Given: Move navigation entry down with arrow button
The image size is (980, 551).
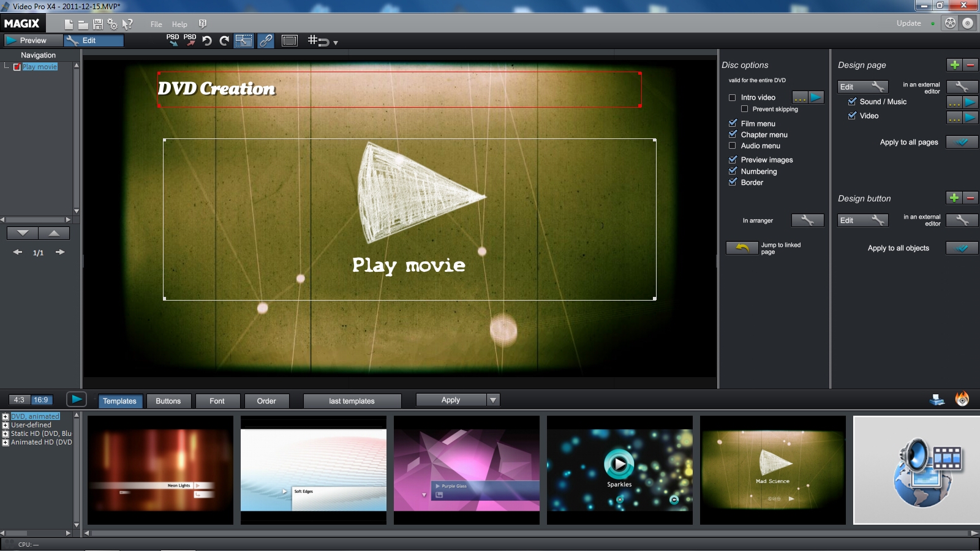Looking at the screenshot, I should [x=23, y=233].
